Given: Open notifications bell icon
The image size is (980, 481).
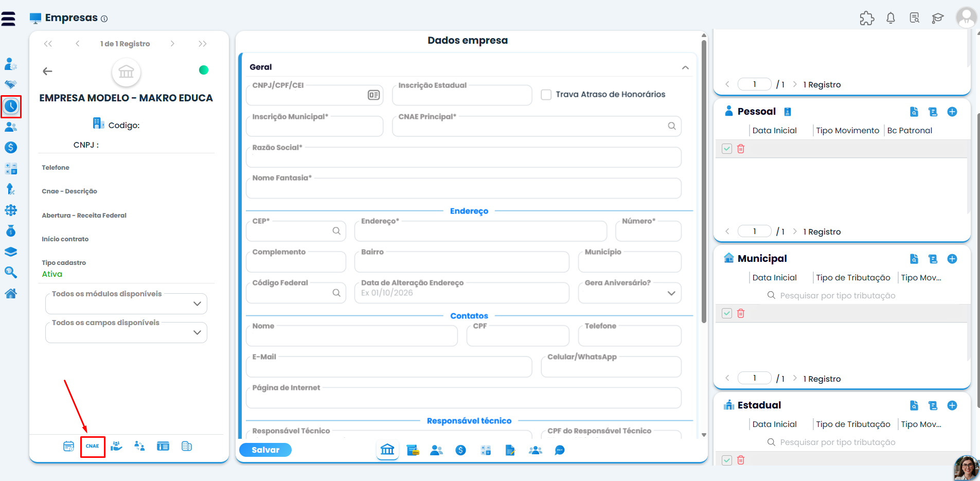Looking at the screenshot, I should (x=890, y=19).
